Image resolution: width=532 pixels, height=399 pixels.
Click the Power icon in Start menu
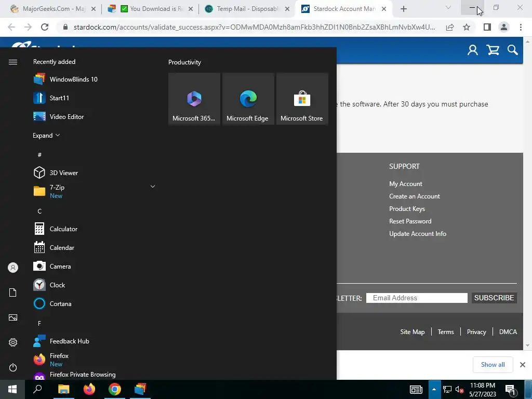(x=13, y=367)
